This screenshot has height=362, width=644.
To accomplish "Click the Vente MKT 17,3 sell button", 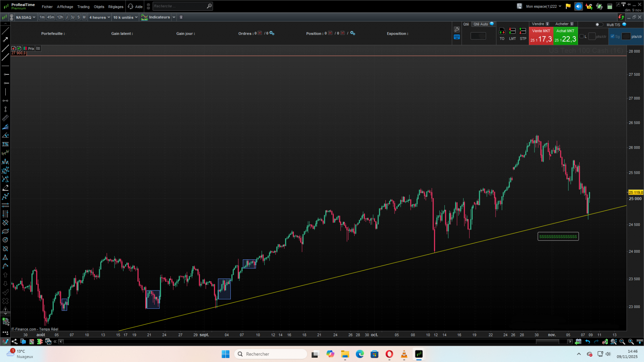I will [x=541, y=36].
